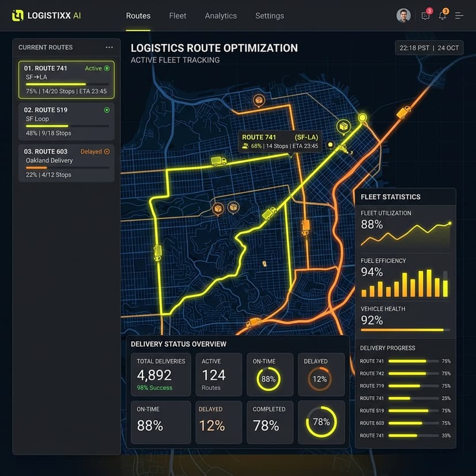Click the 22:18 PST | 24 OCT date button
The width and height of the screenshot is (476, 476).
pyautogui.click(x=429, y=48)
